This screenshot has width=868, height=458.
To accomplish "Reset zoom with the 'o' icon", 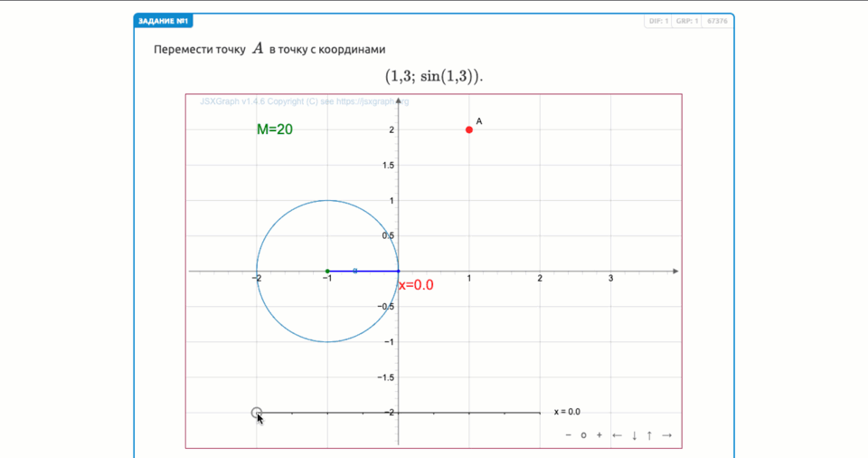I will [x=583, y=435].
